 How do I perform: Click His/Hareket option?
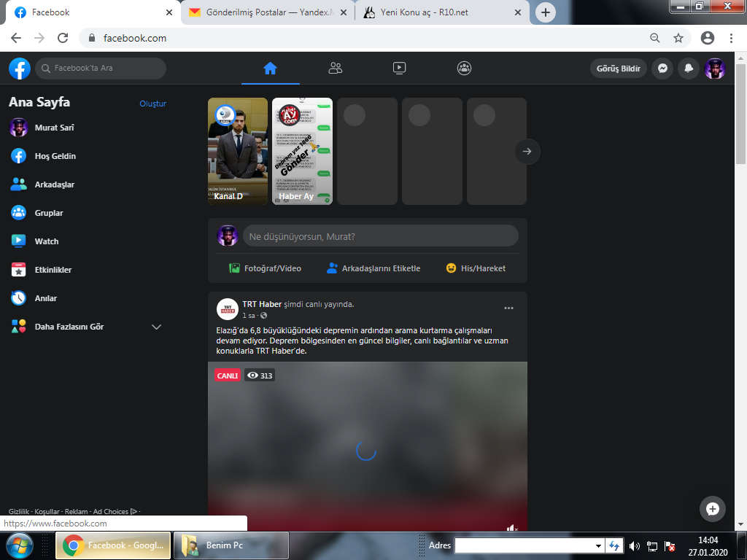[x=476, y=268]
